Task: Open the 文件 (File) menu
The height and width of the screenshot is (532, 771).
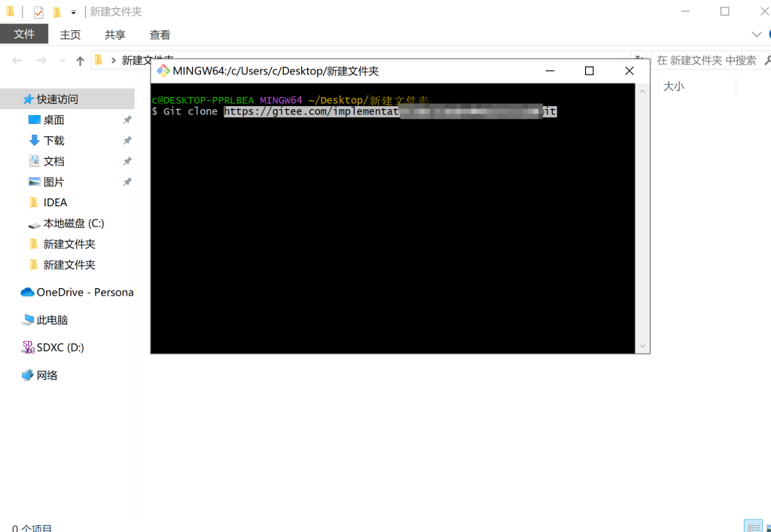Action: (x=24, y=35)
